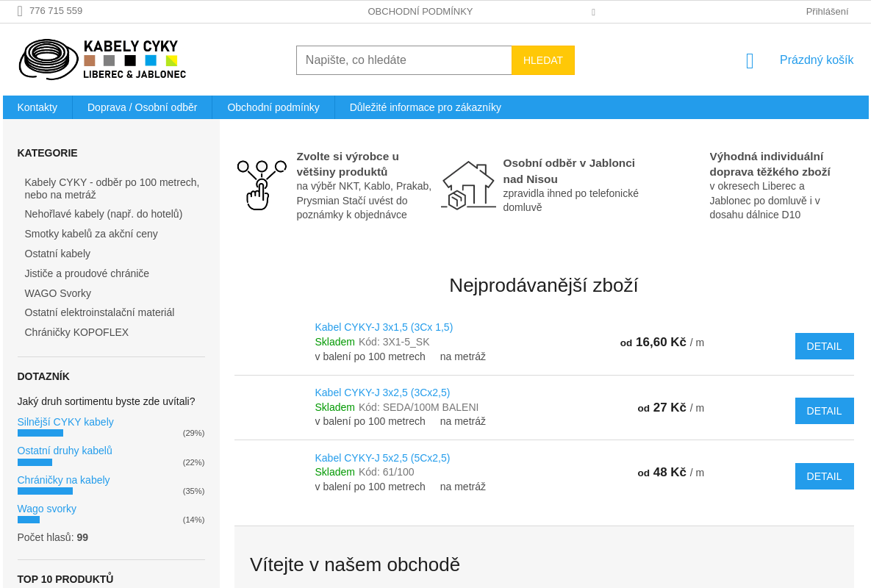Click the small icon right of Obchodní podmínky in top bar
The width and height of the screenshot is (882, 588).
click(593, 12)
